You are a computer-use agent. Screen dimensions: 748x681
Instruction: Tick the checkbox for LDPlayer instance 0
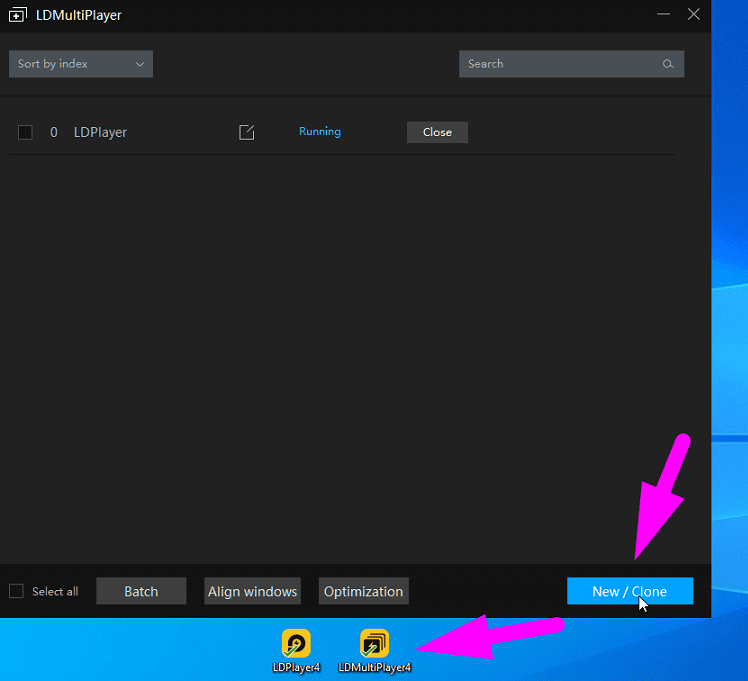coord(25,132)
